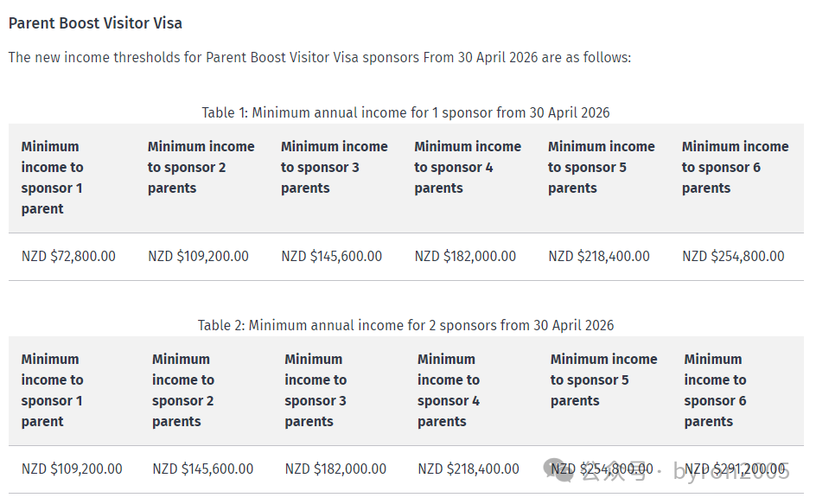Select NZD $145,600.00 cell in Table 1
Image resolution: width=816 pixels, height=504 pixels.
(x=332, y=256)
